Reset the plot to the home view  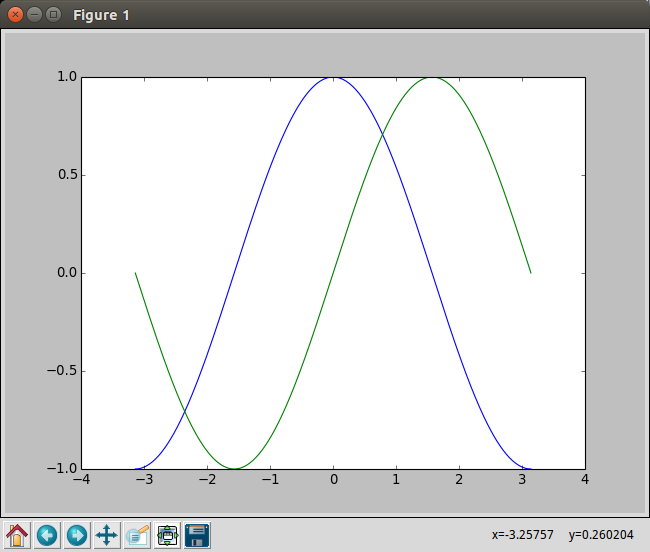pyautogui.click(x=17, y=535)
